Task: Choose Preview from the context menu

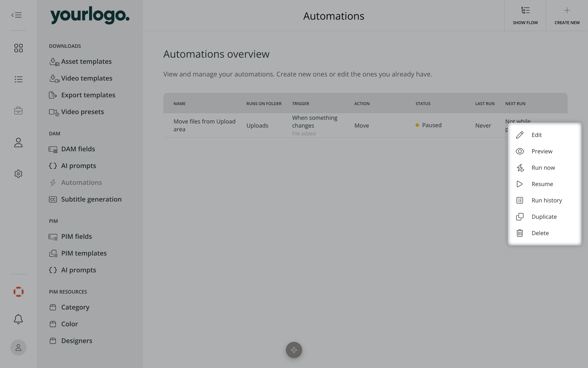Action: [545, 151]
